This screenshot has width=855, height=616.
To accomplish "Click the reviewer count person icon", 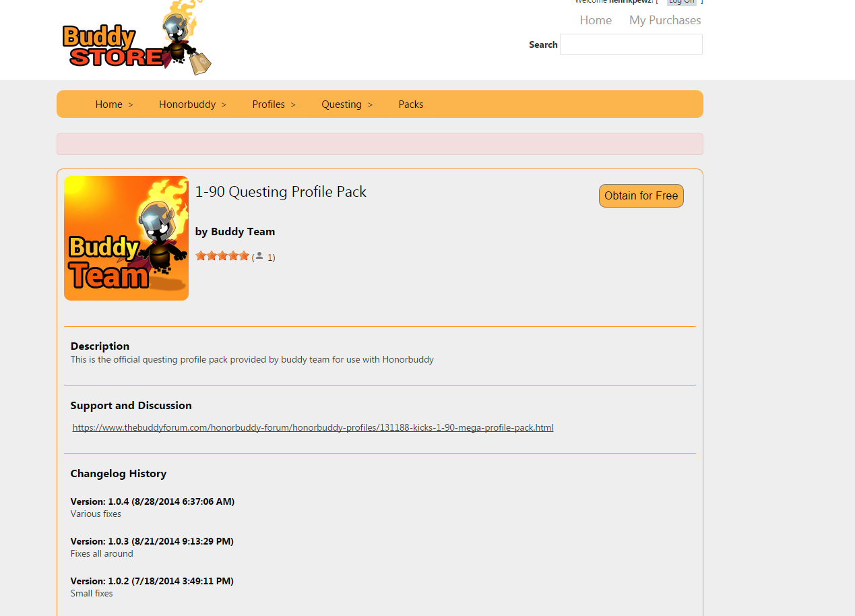I will 259,255.
